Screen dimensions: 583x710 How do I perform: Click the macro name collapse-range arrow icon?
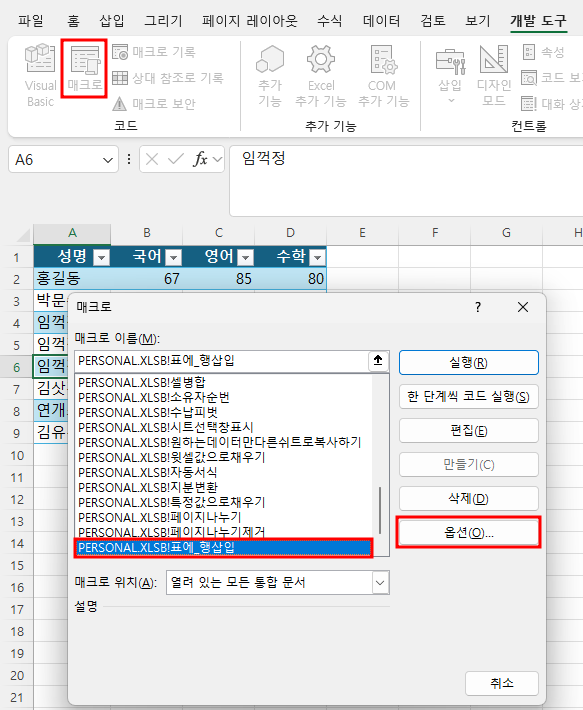[x=378, y=361]
